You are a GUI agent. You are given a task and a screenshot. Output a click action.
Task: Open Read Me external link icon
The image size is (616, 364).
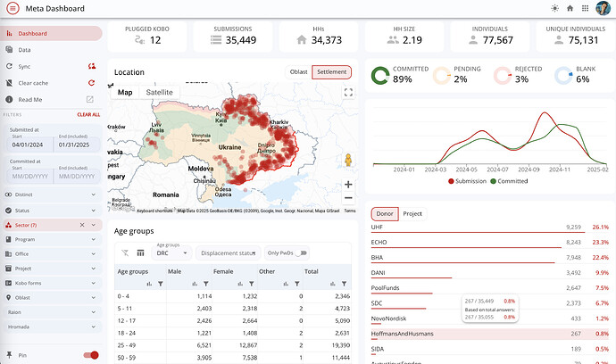coord(90,99)
